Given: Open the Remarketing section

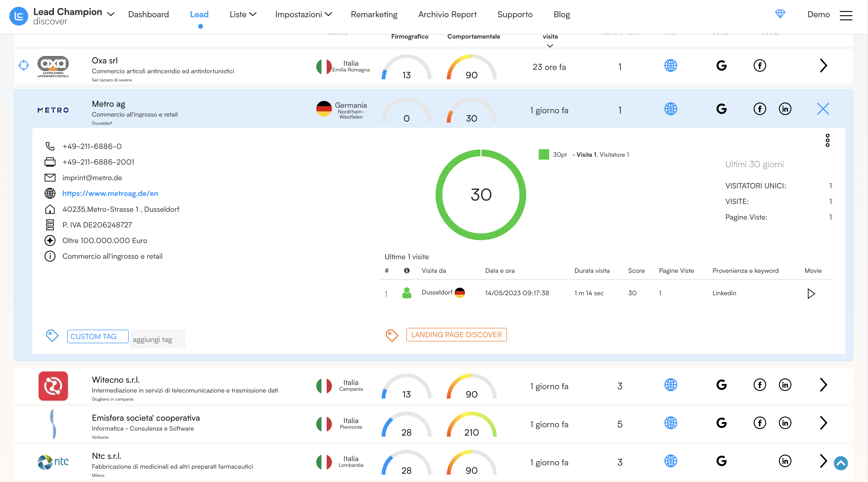Looking at the screenshot, I should click(x=374, y=15).
